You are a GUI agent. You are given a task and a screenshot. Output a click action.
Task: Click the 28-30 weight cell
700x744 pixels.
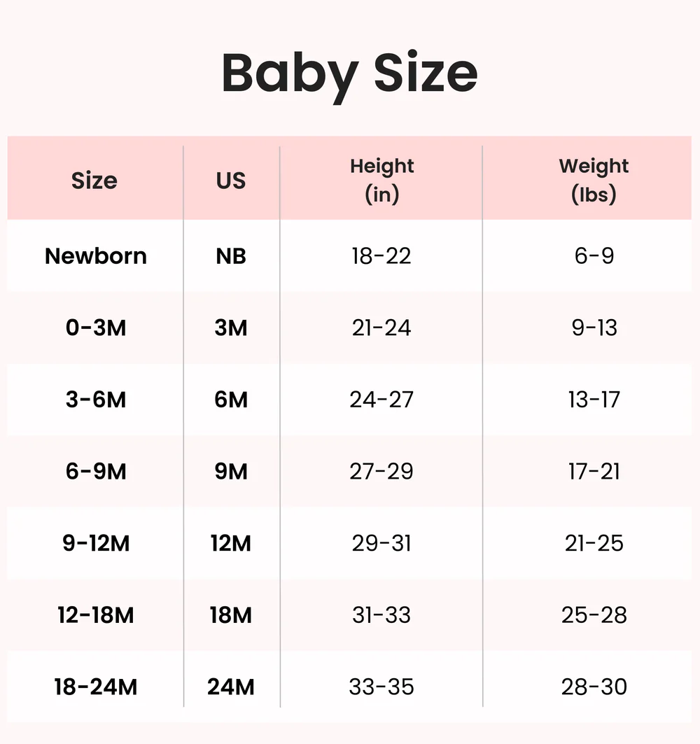pos(594,687)
